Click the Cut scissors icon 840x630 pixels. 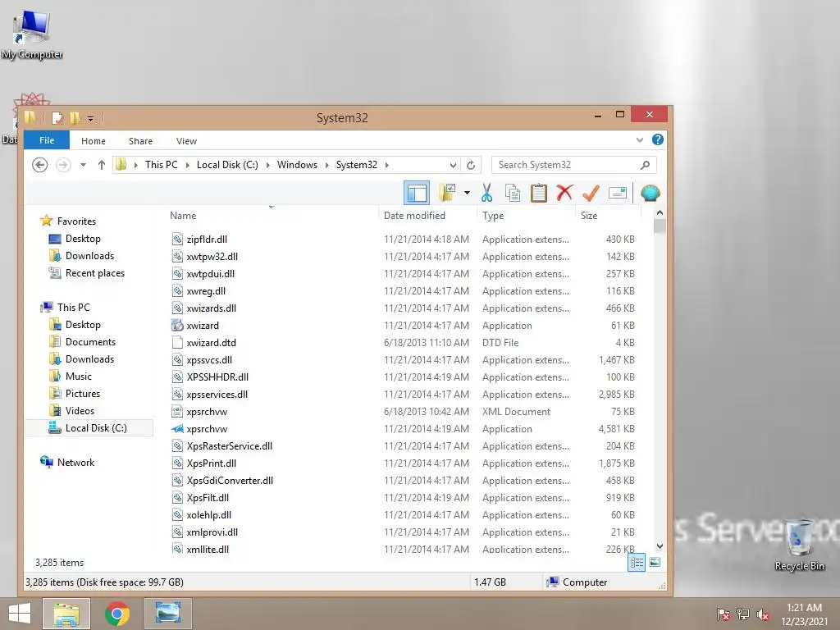tap(486, 193)
